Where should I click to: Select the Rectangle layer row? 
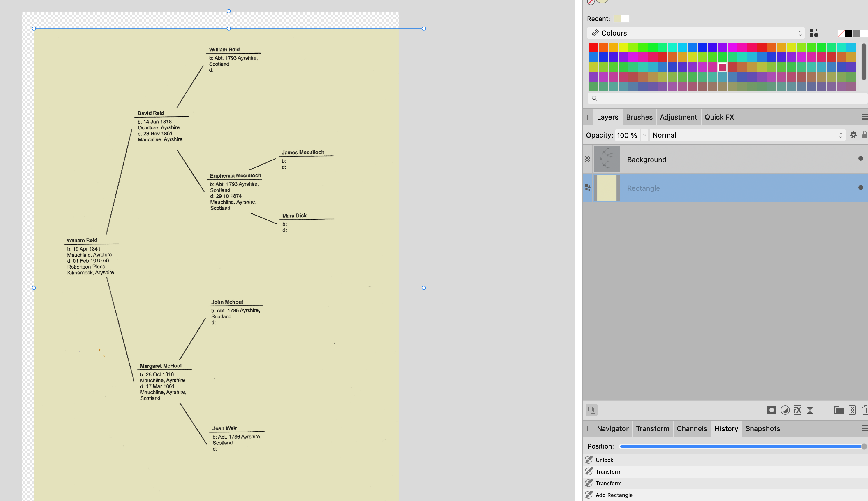pyautogui.click(x=725, y=188)
